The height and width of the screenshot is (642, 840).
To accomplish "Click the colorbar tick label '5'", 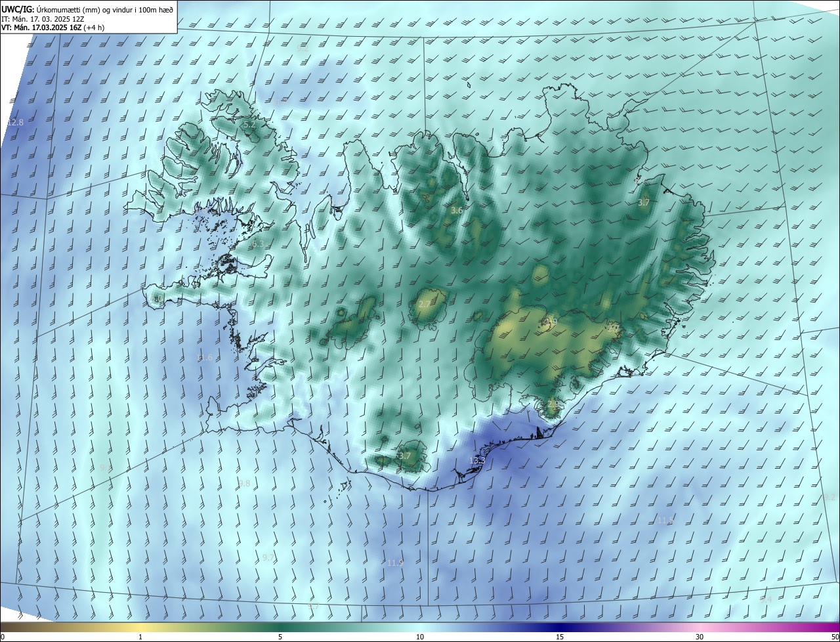I will pos(280,637).
